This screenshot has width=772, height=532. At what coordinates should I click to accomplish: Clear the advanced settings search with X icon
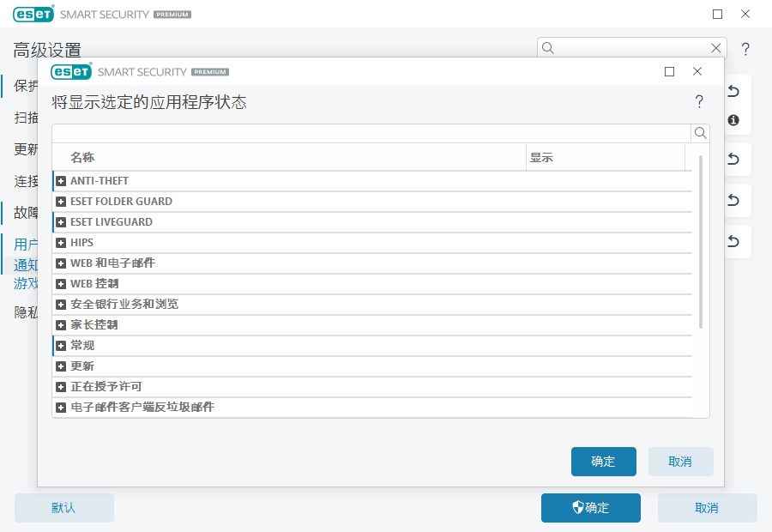tap(716, 48)
